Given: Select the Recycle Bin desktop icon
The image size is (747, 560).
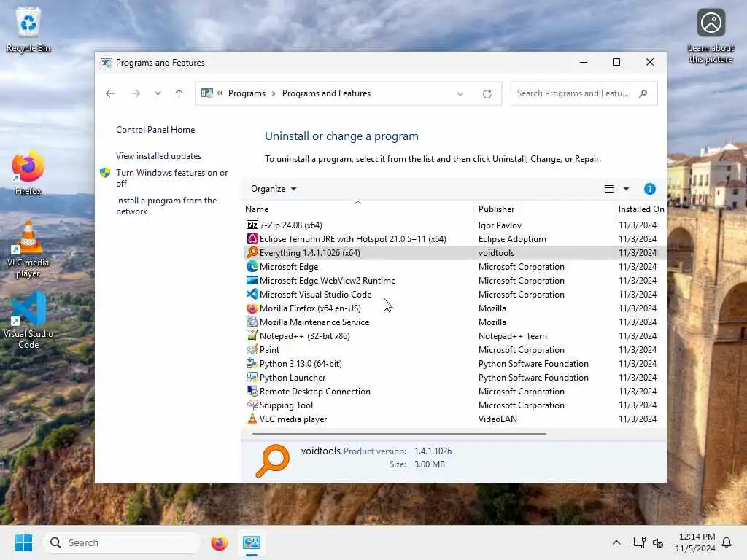Looking at the screenshot, I should tap(28, 29).
